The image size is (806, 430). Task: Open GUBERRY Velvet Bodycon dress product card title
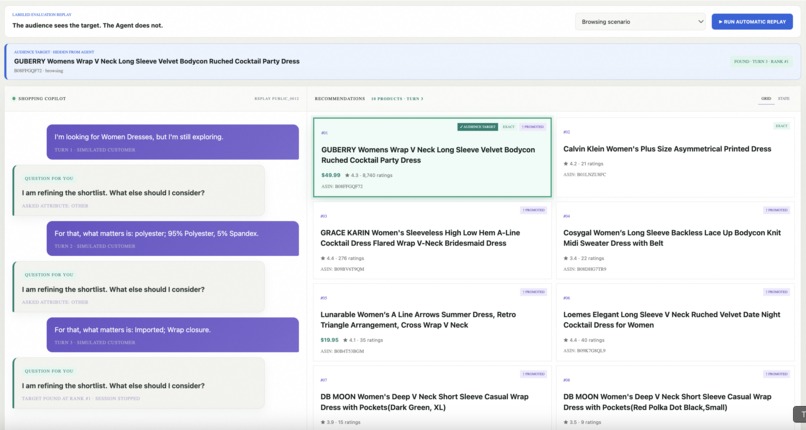(428, 155)
